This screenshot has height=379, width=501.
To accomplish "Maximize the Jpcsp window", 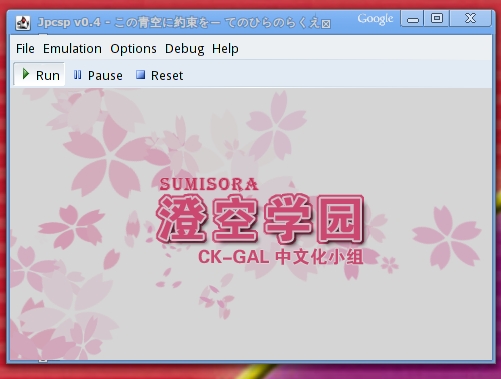I will click(x=437, y=18).
